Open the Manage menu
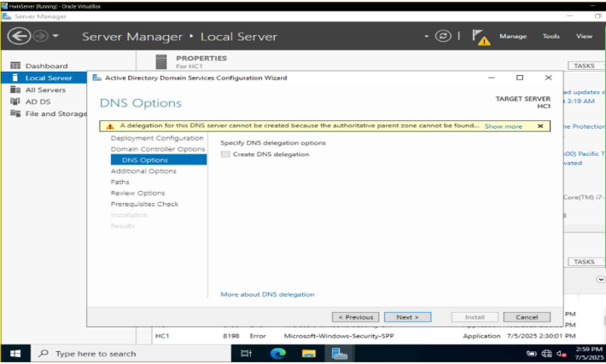The width and height of the screenshot is (606, 364). (513, 37)
